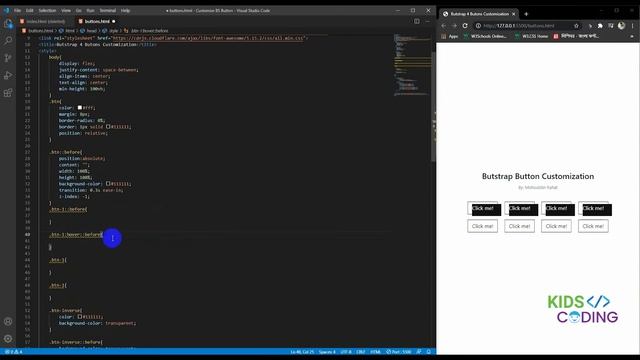The width and height of the screenshot is (640, 360).
Task: Open the editor more actions icon
Action: coord(427,21)
